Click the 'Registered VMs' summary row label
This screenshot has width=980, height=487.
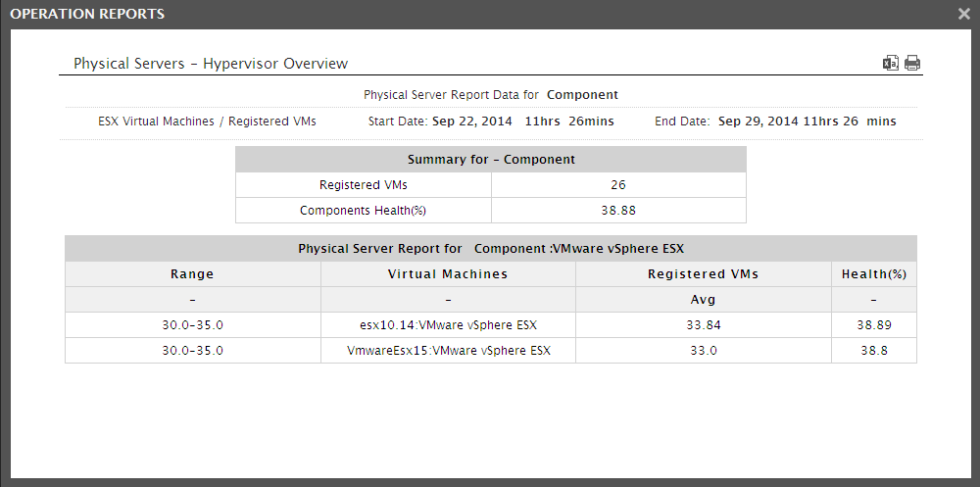point(364,185)
